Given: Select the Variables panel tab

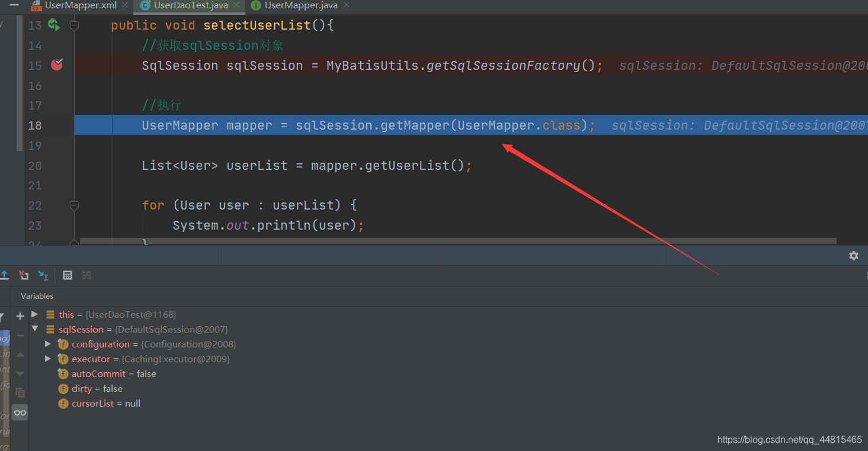Looking at the screenshot, I should click(x=37, y=296).
